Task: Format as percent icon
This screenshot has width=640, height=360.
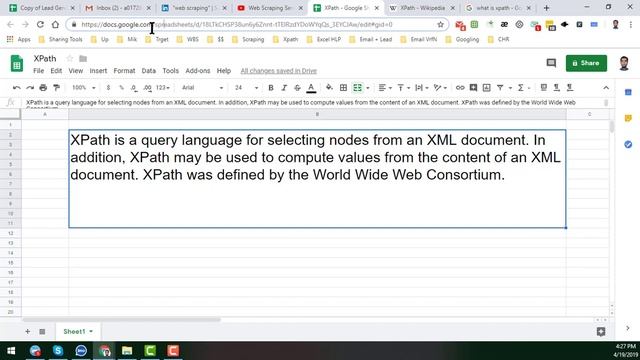Action: tap(121, 88)
